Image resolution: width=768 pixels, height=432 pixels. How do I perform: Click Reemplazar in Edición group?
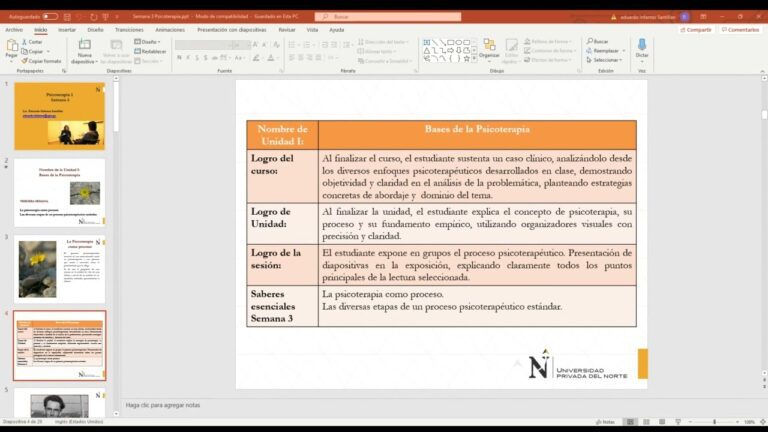(603, 51)
